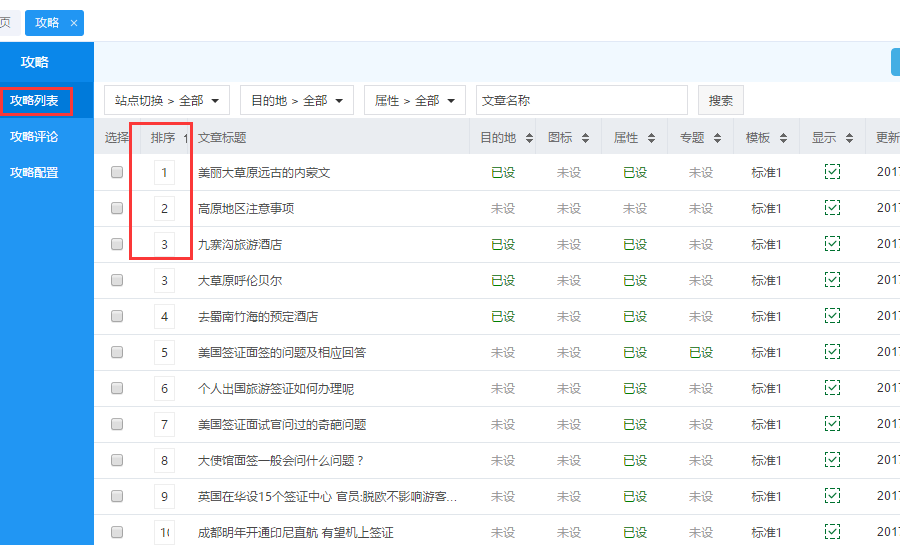
Task: Open the 站点切换 dropdown
Action: [x=167, y=100]
